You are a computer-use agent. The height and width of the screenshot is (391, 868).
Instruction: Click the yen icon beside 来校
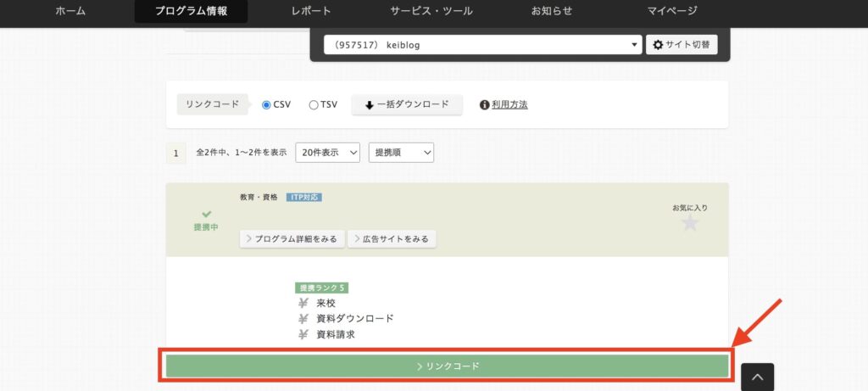303,303
